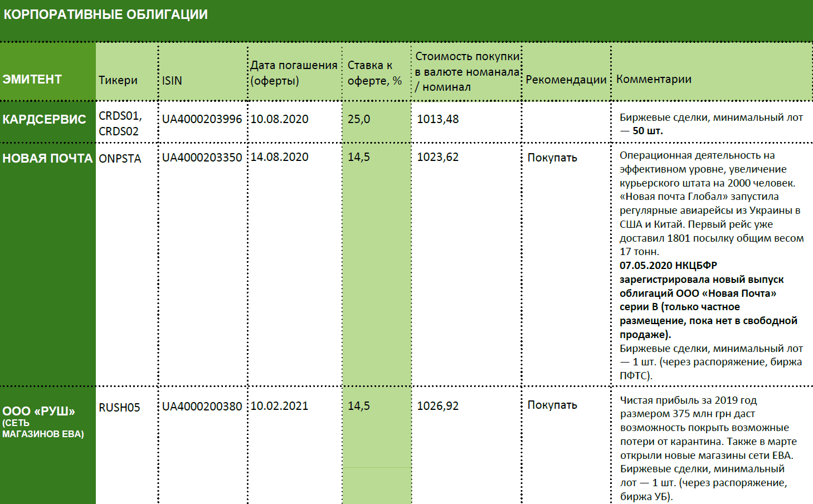The height and width of the screenshot is (504, 813).
Task: Click the date 14.08.2020
Action: [279, 157]
